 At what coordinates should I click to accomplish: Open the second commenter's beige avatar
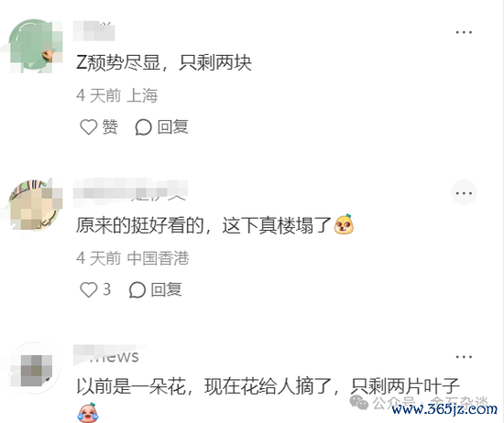pos(36,206)
